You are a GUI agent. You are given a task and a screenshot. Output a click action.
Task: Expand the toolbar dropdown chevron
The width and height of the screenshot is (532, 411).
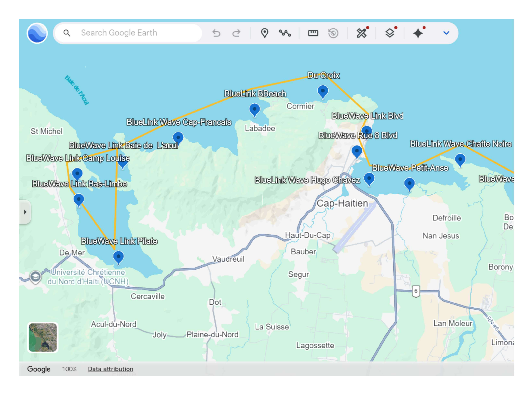446,33
